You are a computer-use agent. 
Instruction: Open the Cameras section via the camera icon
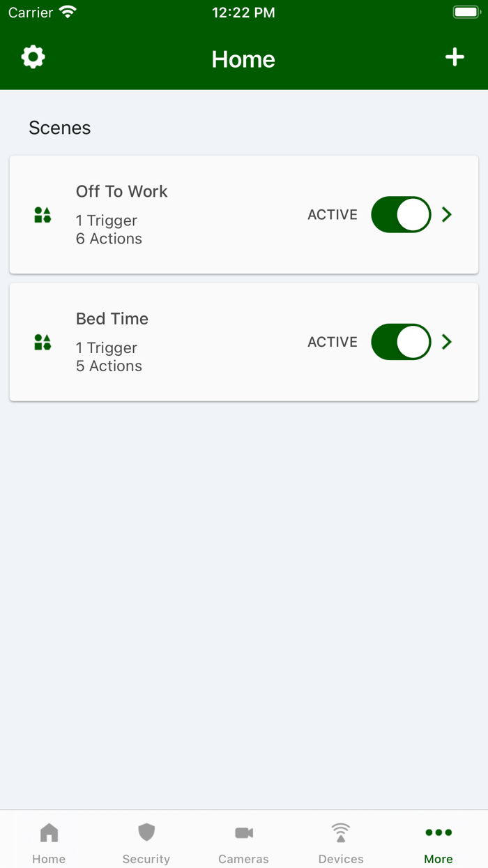click(x=243, y=832)
